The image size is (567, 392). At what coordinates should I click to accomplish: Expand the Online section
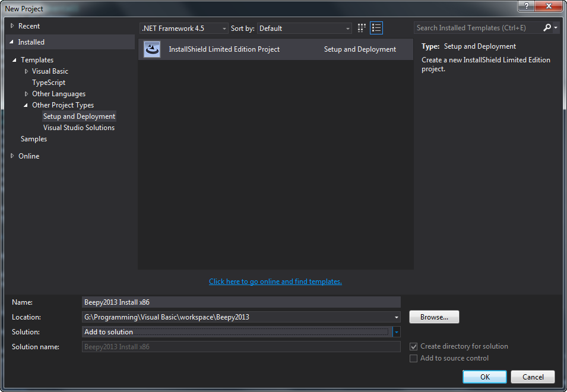coord(12,156)
